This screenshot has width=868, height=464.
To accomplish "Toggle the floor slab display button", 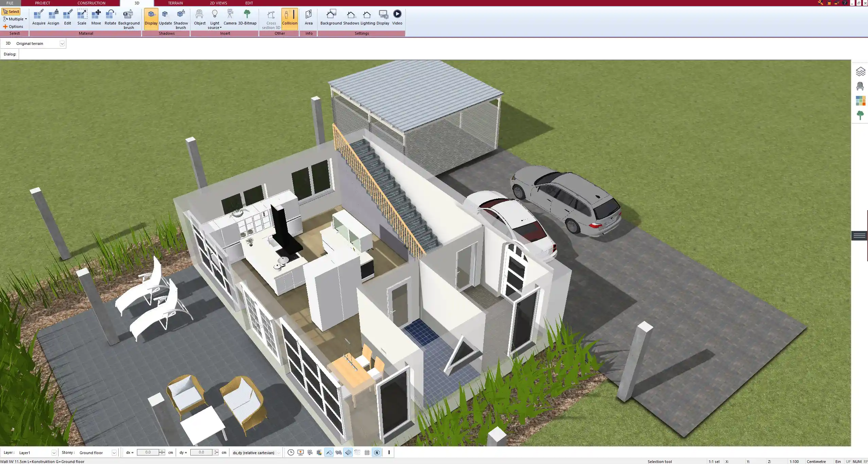I will [x=348, y=452].
